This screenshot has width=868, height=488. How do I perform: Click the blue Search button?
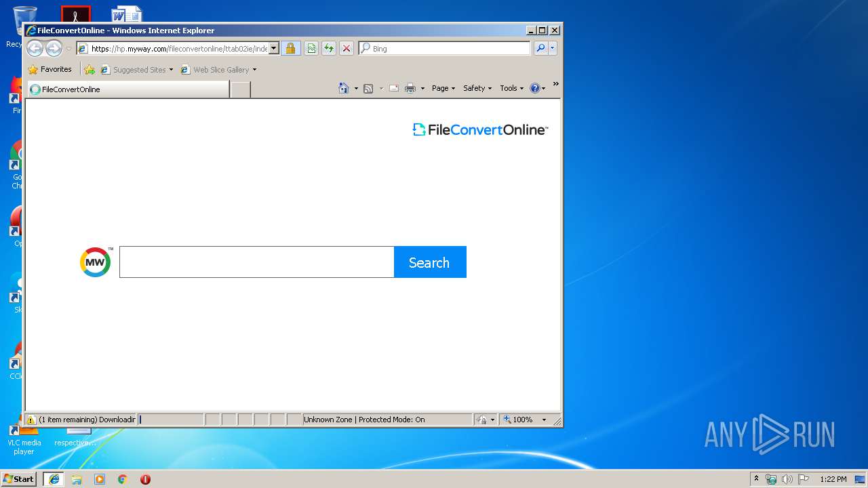click(x=430, y=262)
